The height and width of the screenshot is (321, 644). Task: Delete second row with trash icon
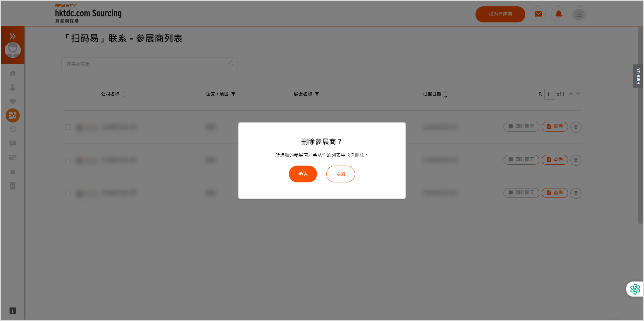coord(576,160)
